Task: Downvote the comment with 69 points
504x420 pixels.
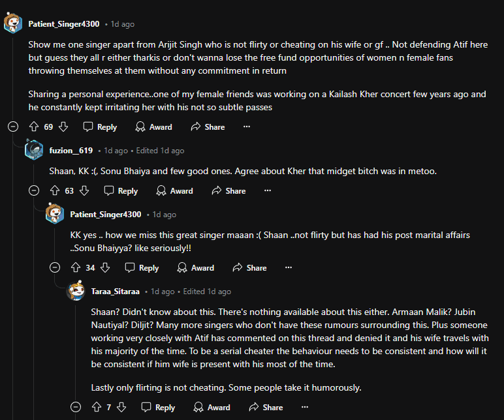Action: pos(63,127)
